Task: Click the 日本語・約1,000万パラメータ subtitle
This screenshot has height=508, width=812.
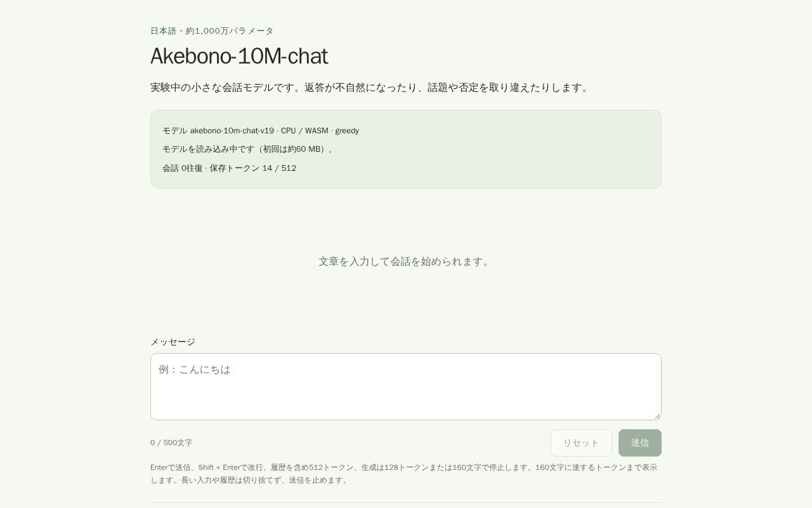Action: 212,30
